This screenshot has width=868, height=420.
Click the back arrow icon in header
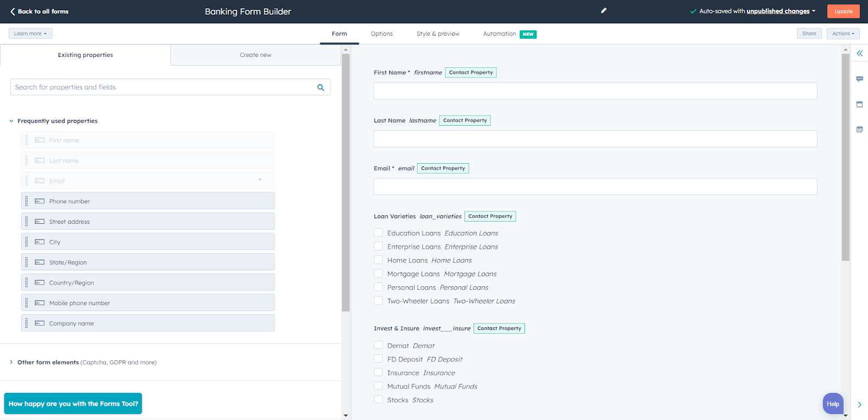pos(12,11)
